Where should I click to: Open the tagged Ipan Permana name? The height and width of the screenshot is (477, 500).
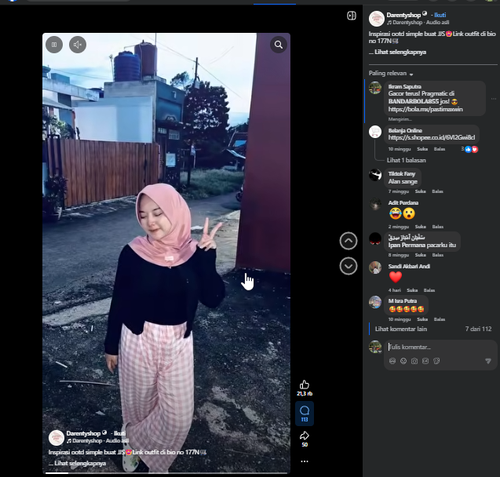coord(407,245)
